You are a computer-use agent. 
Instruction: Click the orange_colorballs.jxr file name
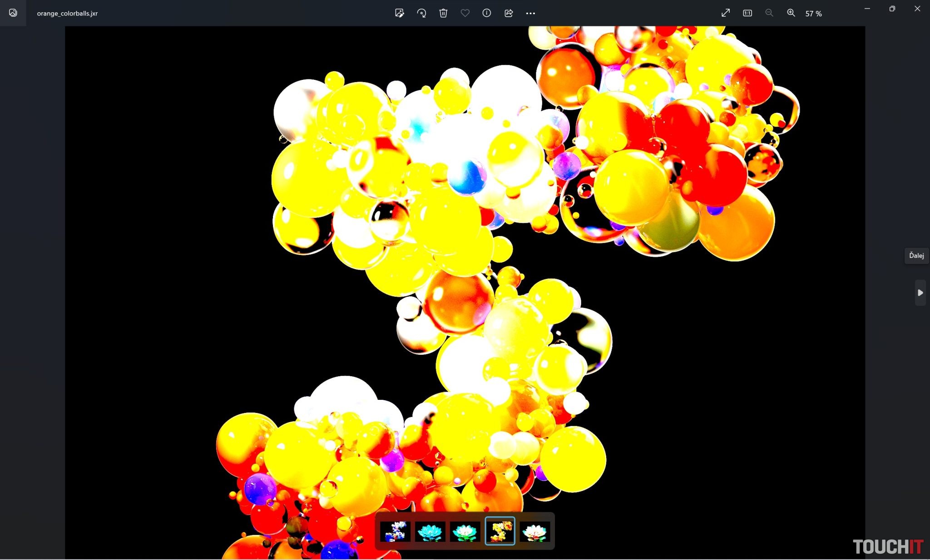67,14
